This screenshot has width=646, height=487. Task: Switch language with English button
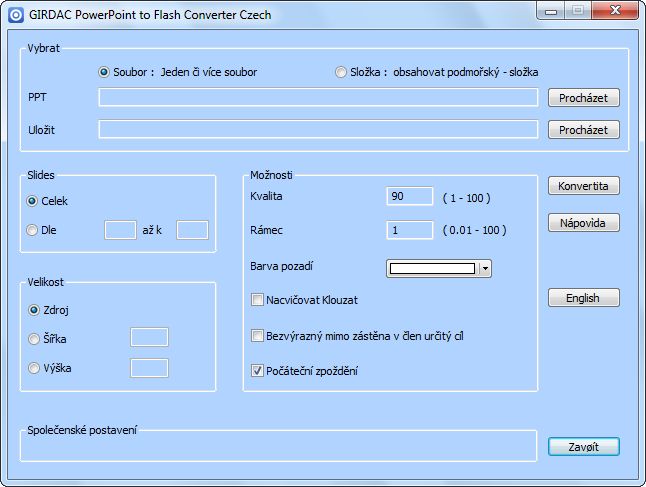[x=583, y=298]
